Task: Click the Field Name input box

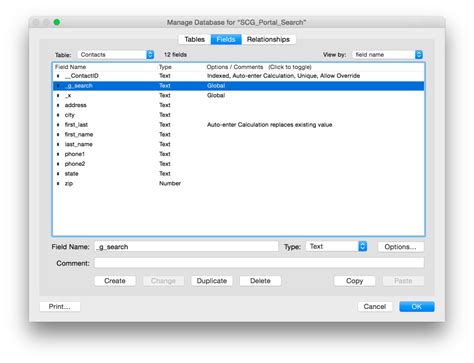Action: pos(186,247)
